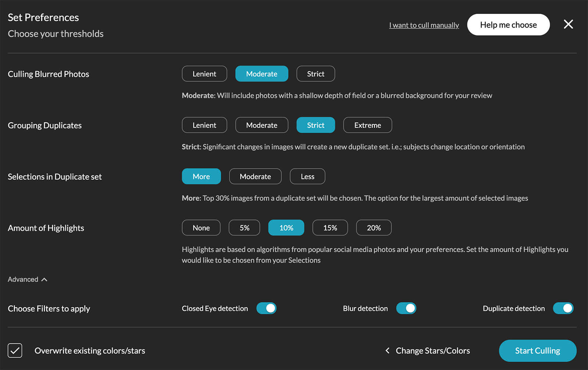588x370 pixels.
Task: Toggle Closed Eye detection switch
Action: 266,308
